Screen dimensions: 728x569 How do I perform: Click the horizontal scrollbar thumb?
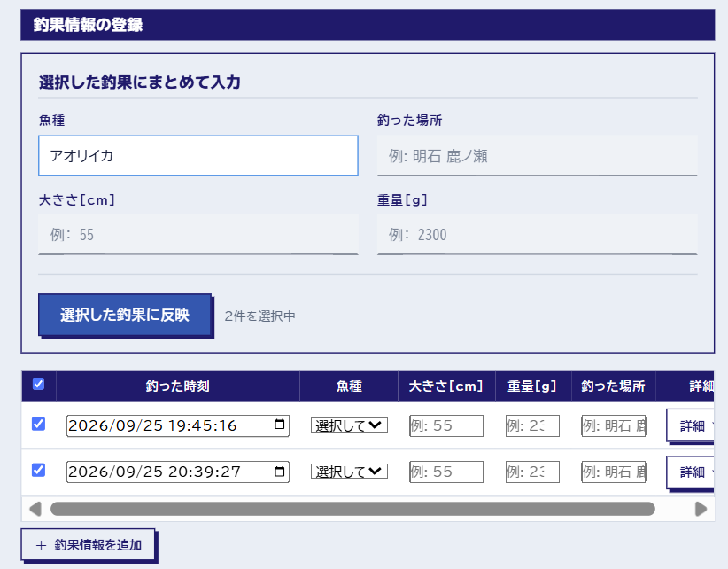tap(352, 509)
